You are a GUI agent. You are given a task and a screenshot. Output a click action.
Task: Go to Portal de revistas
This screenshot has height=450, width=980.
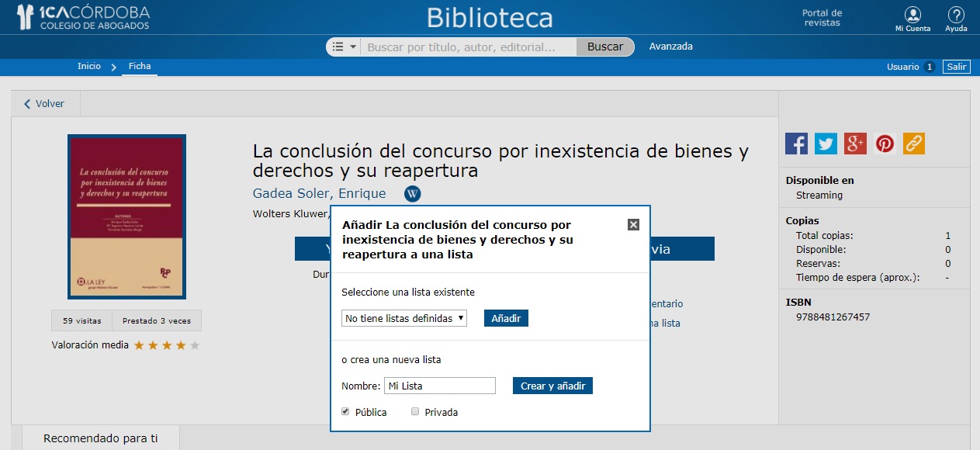coord(822,18)
